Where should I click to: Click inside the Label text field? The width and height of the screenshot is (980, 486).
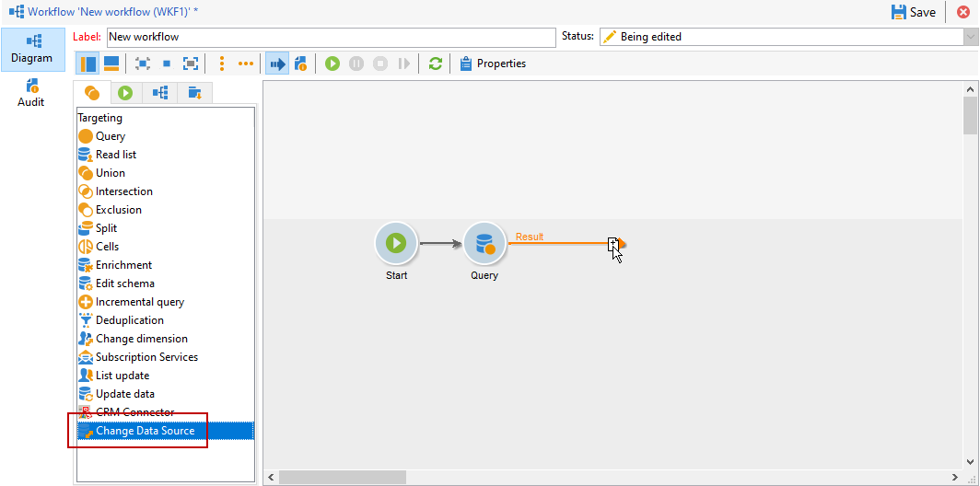coord(332,37)
